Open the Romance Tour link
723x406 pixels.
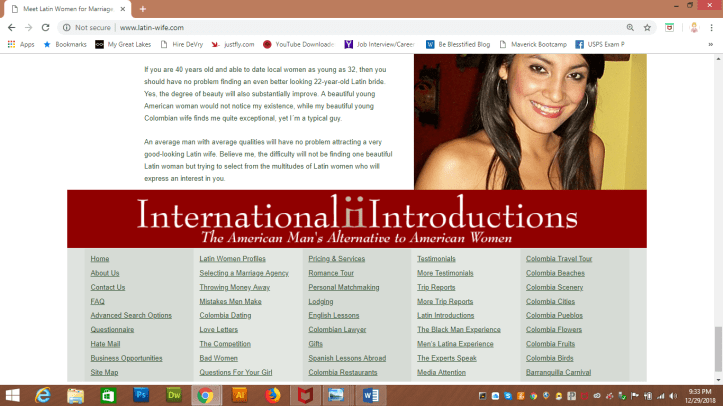pyautogui.click(x=331, y=273)
